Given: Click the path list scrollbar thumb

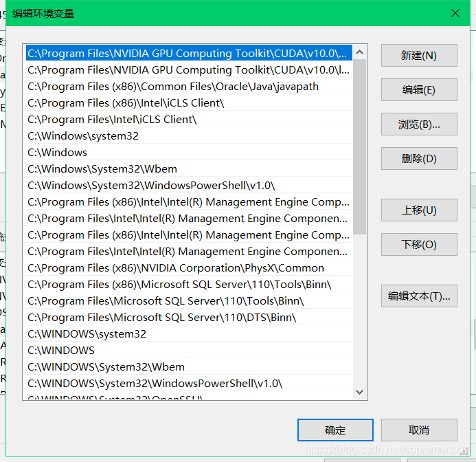Looking at the screenshot, I should coord(360,147).
